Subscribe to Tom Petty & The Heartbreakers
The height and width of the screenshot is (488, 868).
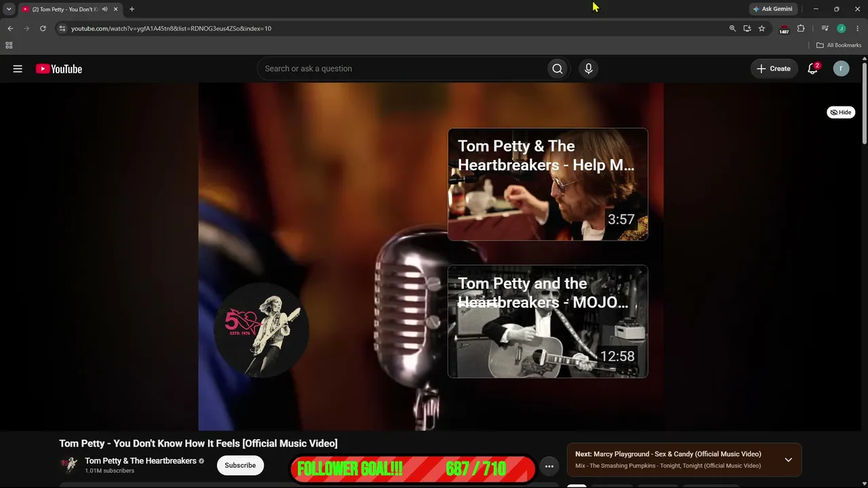pyautogui.click(x=240, y=466)
